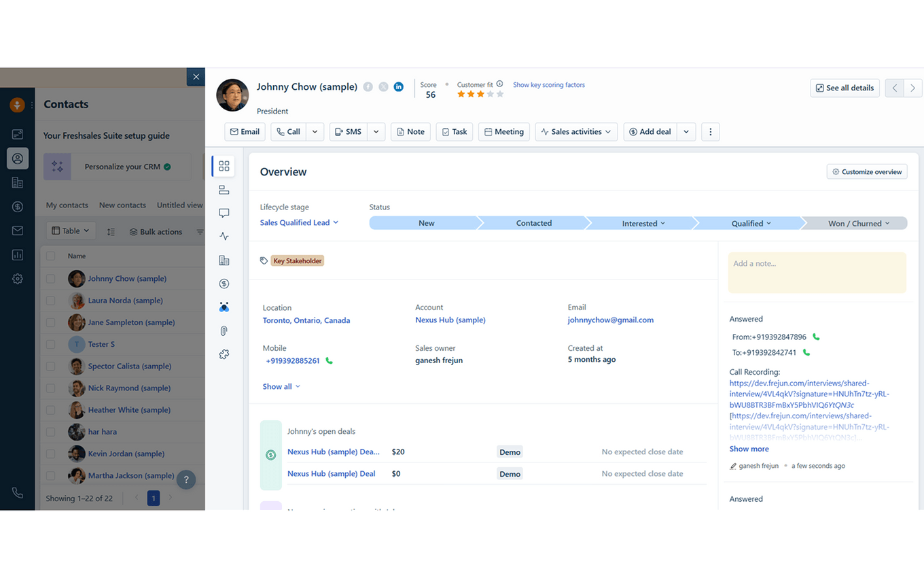Screen dimensions: 924x578
Task: Expand Call button dropdown arrow
Action: [315, 132]
